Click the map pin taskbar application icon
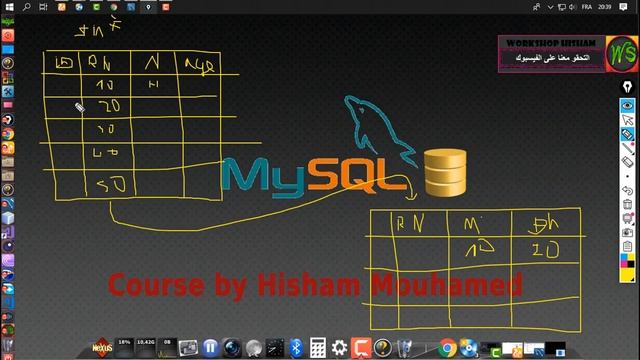Viewport: 640px width, 360px height. (148, 7)
